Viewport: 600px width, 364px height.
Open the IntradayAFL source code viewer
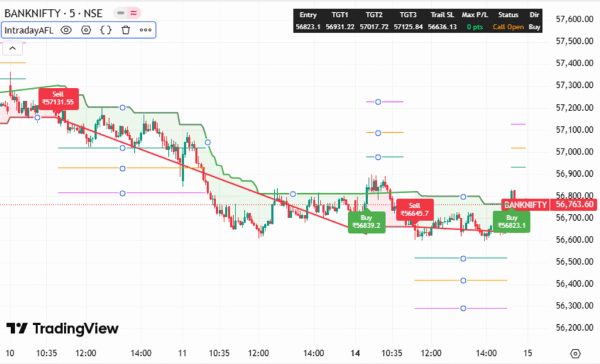click(x=107, y=30)
